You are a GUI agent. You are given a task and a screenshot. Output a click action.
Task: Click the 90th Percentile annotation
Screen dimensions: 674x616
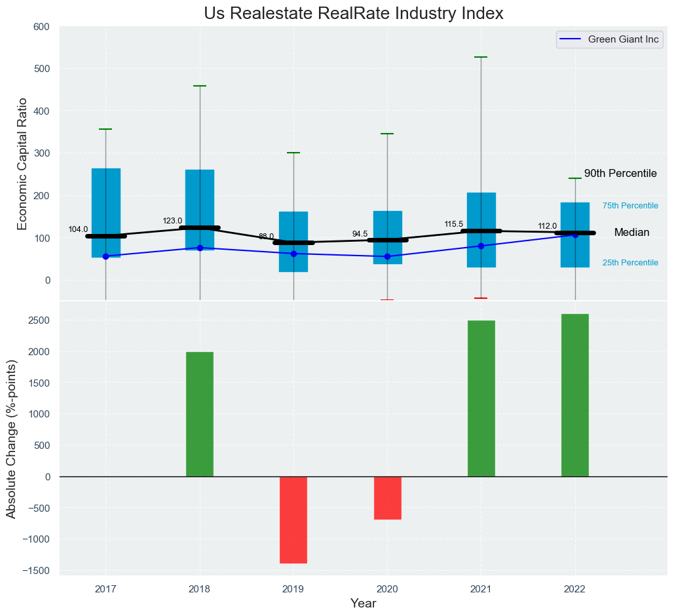coord(620,174)
